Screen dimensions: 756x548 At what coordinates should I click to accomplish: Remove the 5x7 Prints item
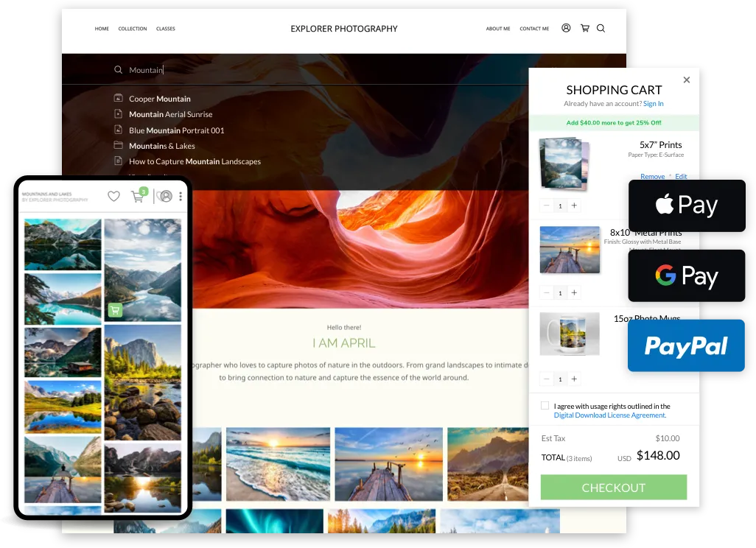pos(652,176)
